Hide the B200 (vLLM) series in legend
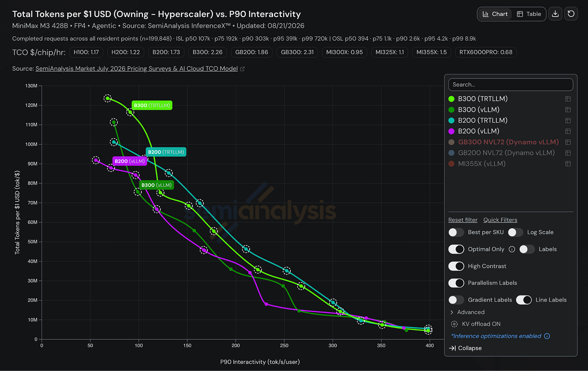Image resolution: width=588 pixels, height=371 pixels. click(479, 131)
